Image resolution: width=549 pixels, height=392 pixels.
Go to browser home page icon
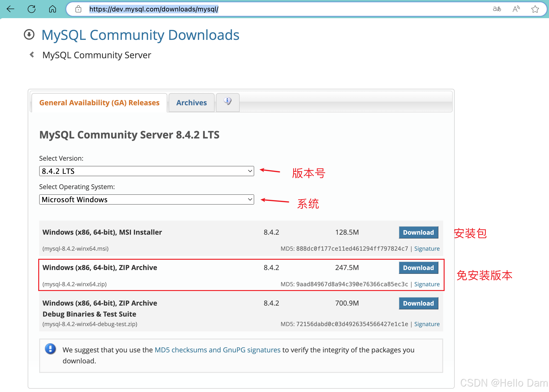tap(52, 9)
